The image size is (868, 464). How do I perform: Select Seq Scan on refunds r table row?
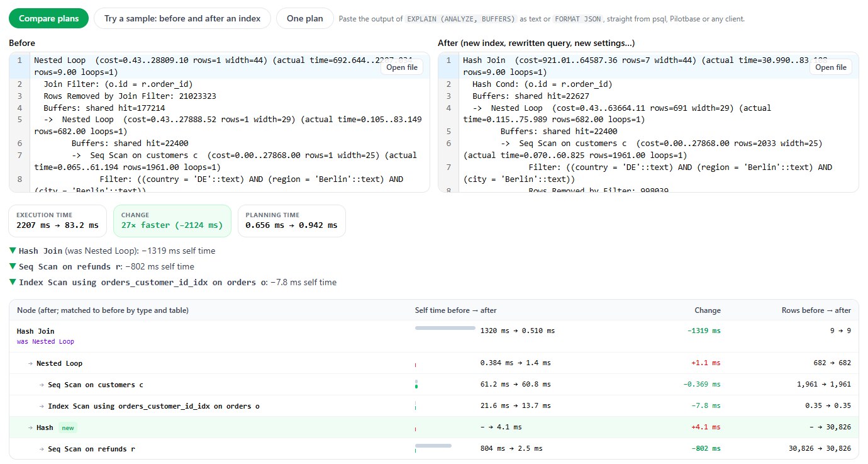(x=434, y=449)
